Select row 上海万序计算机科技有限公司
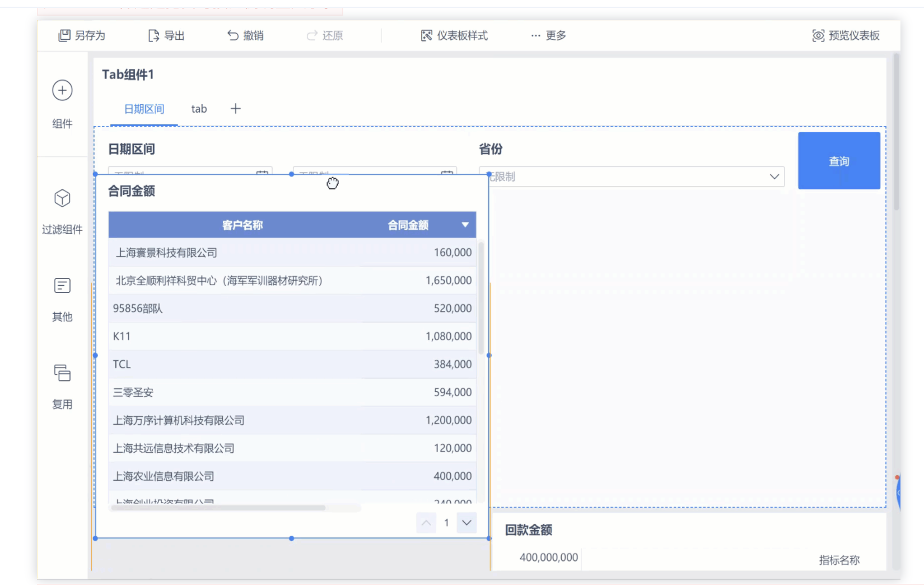The height and width of the screenshot is (585, 924). (292, 420)
